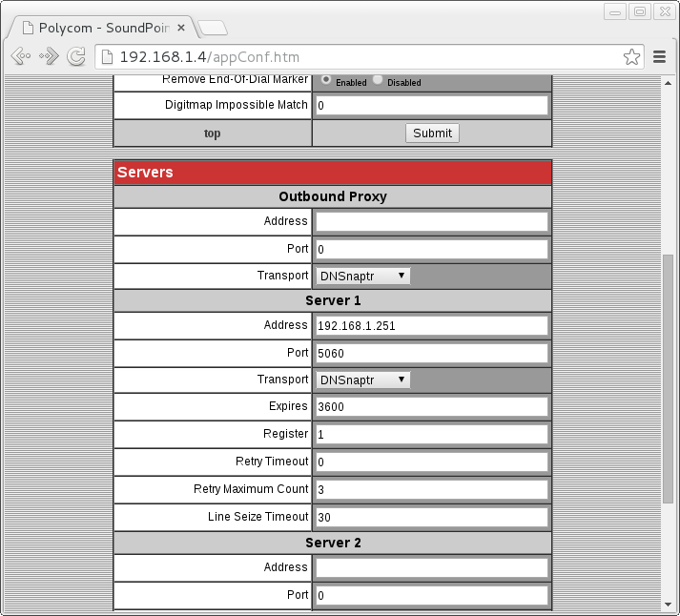This screenshot has height=616, width=680.
Task: Open the Server 1 Transport dropdown
Action: 363,380
